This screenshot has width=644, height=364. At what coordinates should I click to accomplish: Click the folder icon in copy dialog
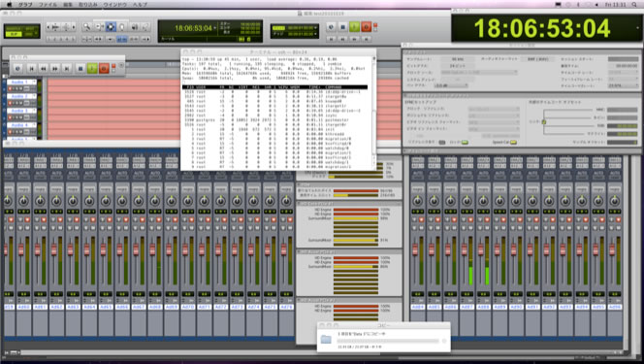tap(326, 340)
